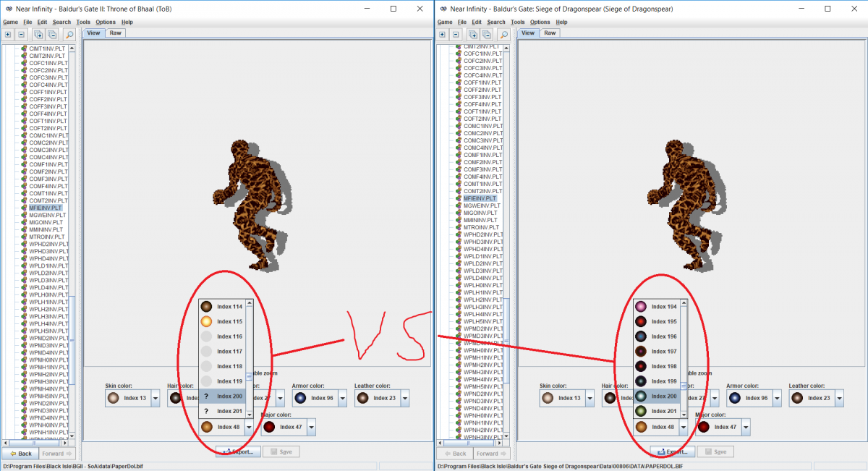This screenshot has height=471, width=868.
Task: Choose Index 115 in ToB color list
Action: (222, 321)
